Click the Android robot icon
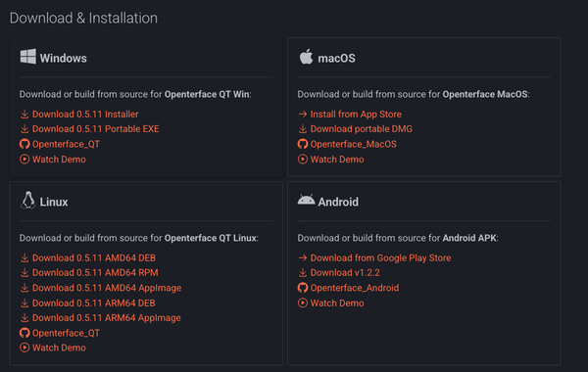This screenshot has width=588, height=372. tap(306, 200)
